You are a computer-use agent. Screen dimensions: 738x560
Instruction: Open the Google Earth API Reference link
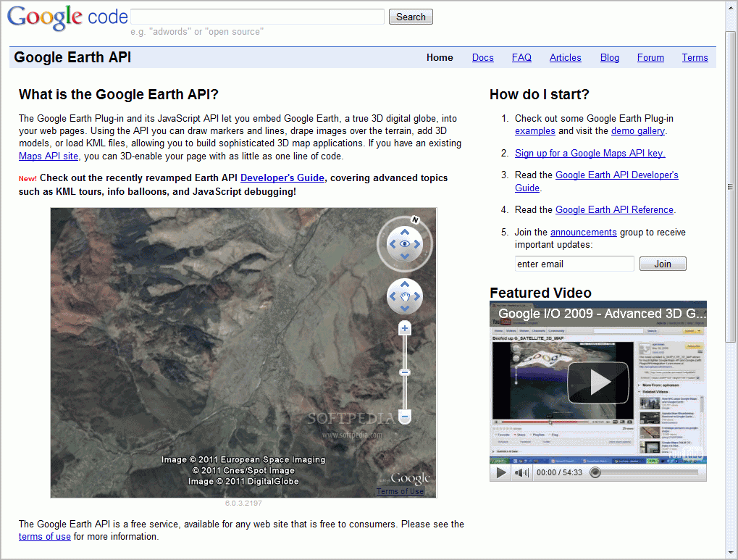click(x=615, y=209)
